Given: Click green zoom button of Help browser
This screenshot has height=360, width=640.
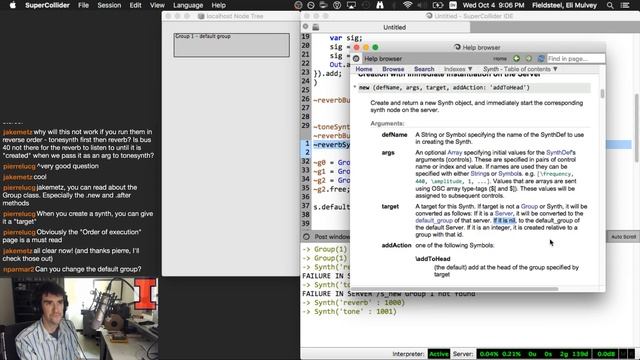Looking at the screenshot, I should (x=375, y=47).
